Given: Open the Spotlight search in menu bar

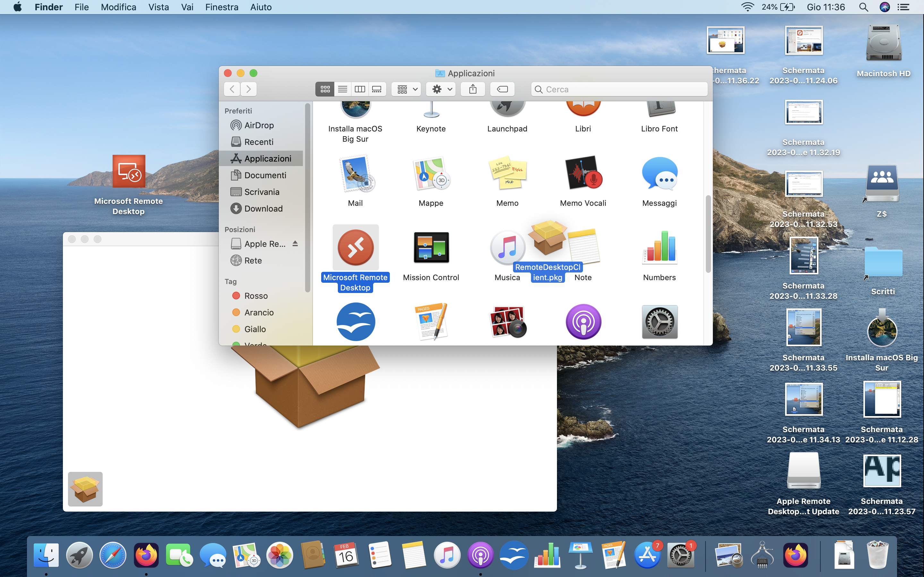Looking at the screenshot, I should click(x=863, y=7).
